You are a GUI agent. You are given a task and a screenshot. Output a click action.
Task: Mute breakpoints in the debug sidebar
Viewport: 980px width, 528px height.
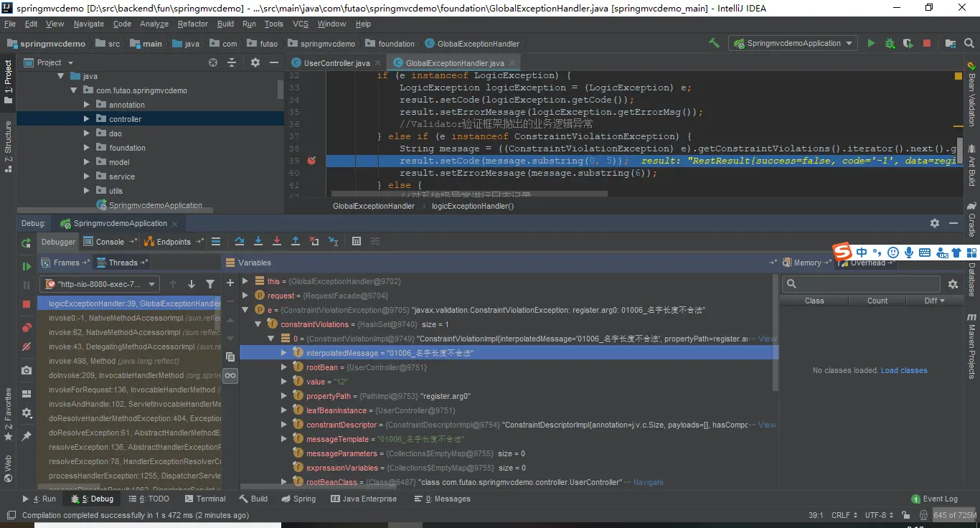pos(27,346)
